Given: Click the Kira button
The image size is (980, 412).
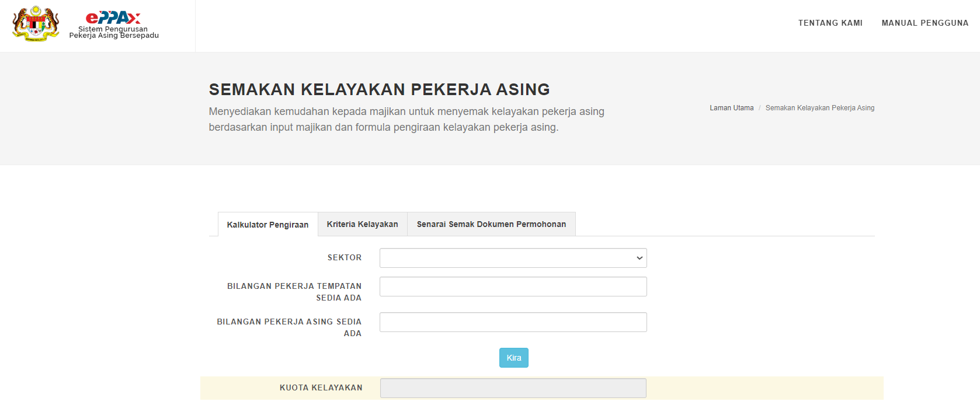Looking at the screenshot, I should point(514,358).
